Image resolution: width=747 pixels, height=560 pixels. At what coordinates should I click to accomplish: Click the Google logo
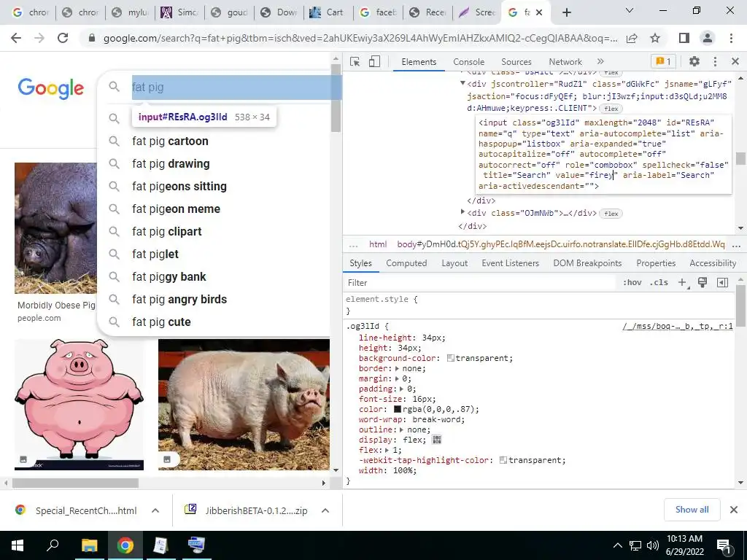51,88
